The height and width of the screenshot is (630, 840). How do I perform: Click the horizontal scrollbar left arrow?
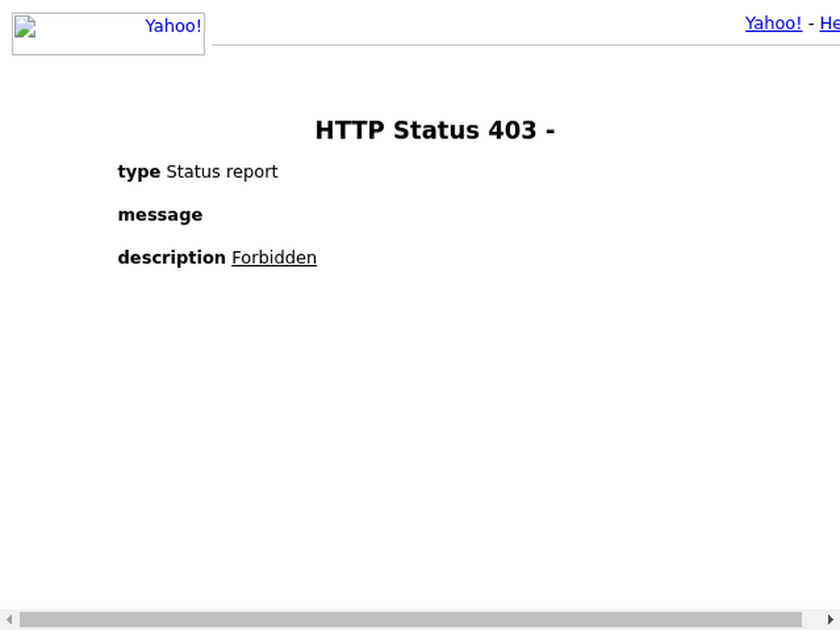[x=9, y=619]
